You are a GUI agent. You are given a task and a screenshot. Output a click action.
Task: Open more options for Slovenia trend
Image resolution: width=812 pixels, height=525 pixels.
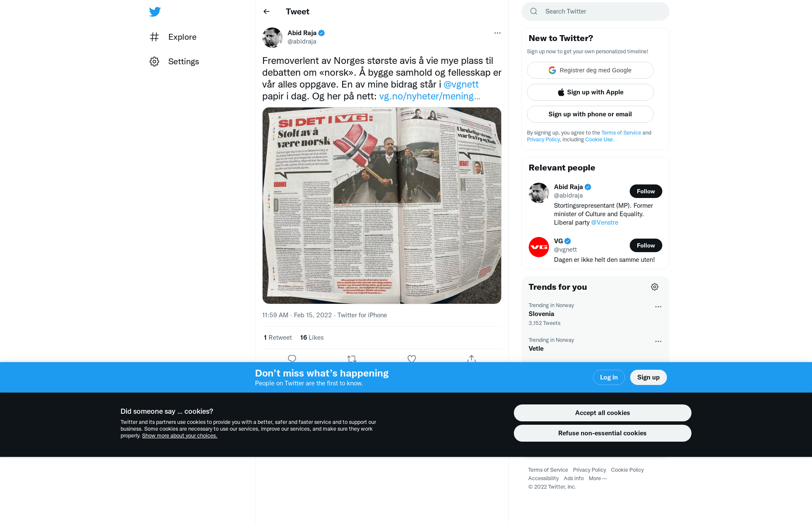[658, 307]
